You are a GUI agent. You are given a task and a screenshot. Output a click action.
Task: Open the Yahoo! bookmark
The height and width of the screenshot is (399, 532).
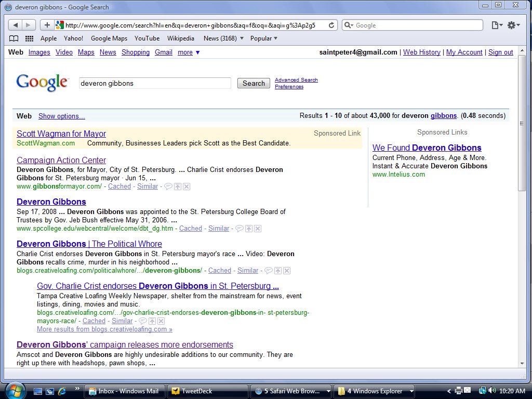pyautogui.click(x=73, y=38)
